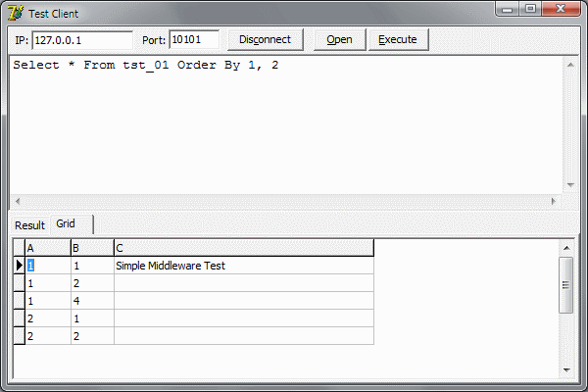Viewport: 588px width, 392px height.
Task: Click column header A in the grid
Action: pyautogui.click(x=47, y=248)
